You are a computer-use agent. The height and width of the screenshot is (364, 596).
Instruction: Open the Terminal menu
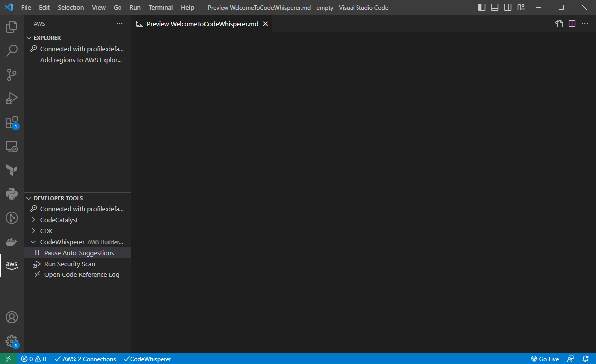[160, 7]
